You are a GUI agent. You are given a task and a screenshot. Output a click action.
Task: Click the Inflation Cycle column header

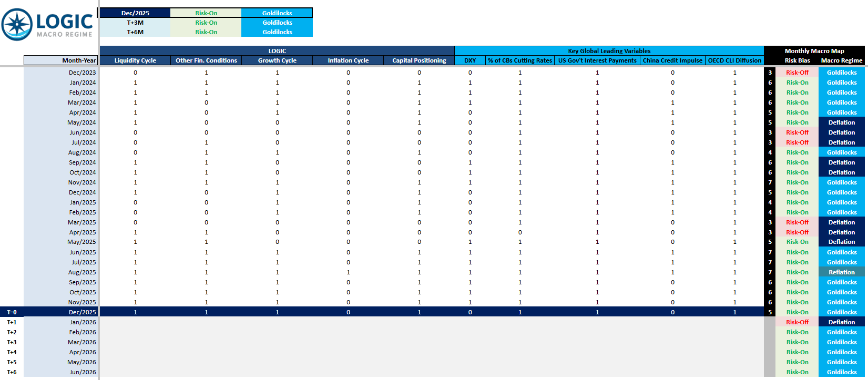[348, 60]
